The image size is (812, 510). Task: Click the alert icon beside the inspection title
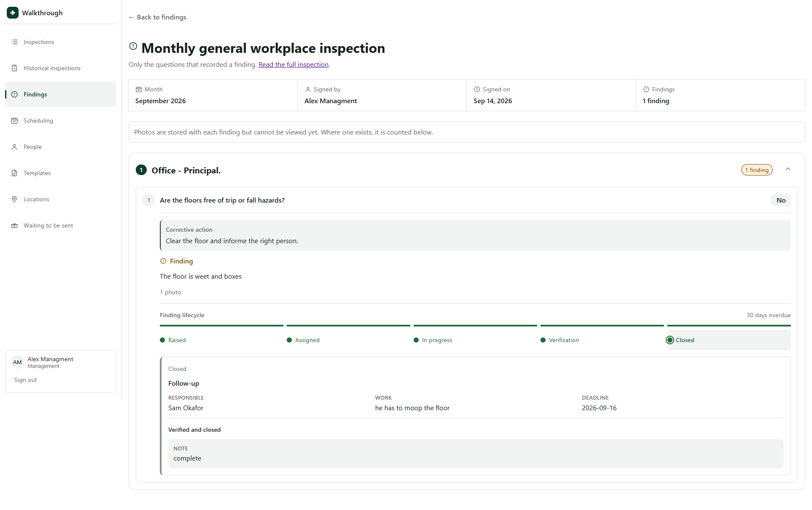133,46
